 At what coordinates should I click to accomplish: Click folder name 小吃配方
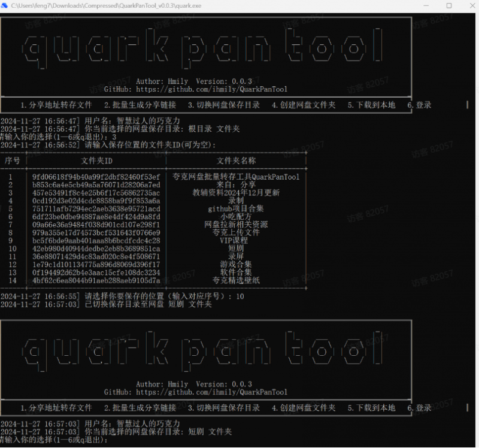tap(236, 217)
